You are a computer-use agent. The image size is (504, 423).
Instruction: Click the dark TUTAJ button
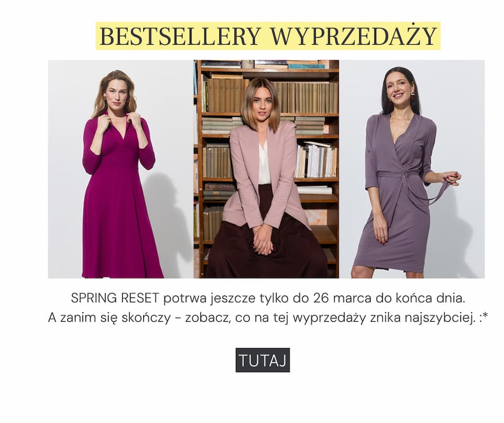click(263, 360)
